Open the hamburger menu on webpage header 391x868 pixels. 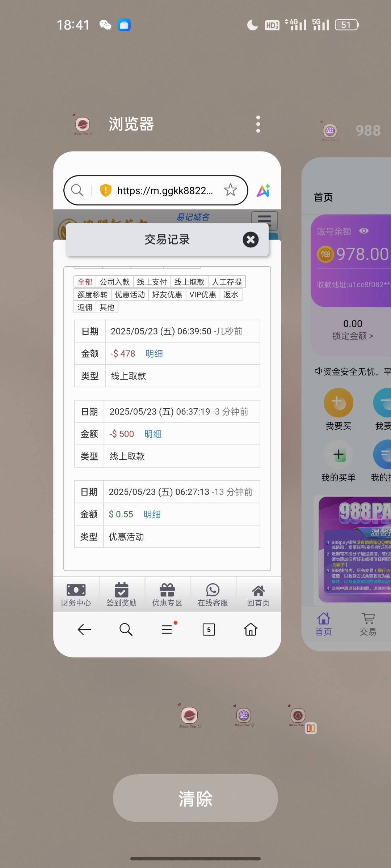(264, 219)
